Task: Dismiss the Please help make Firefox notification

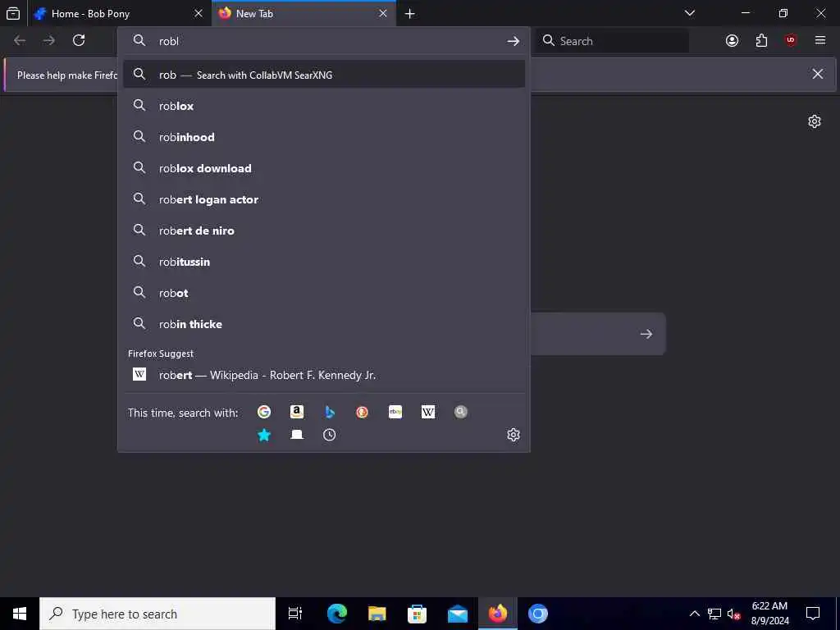Action: 818,74
